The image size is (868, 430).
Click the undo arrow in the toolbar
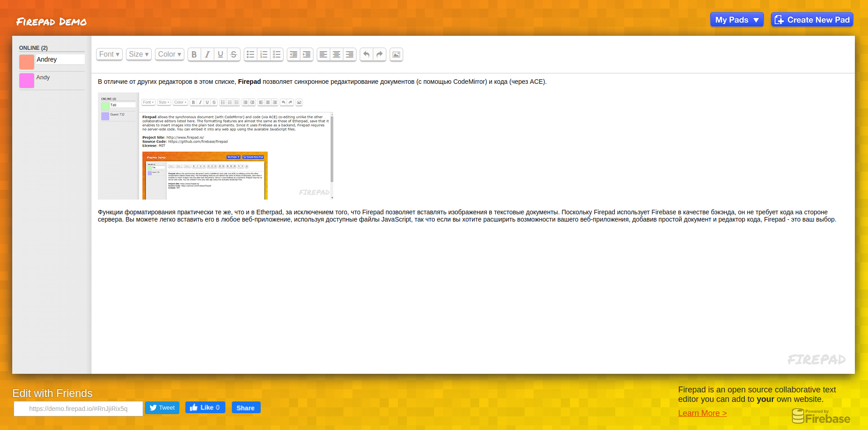click(366, 54)
